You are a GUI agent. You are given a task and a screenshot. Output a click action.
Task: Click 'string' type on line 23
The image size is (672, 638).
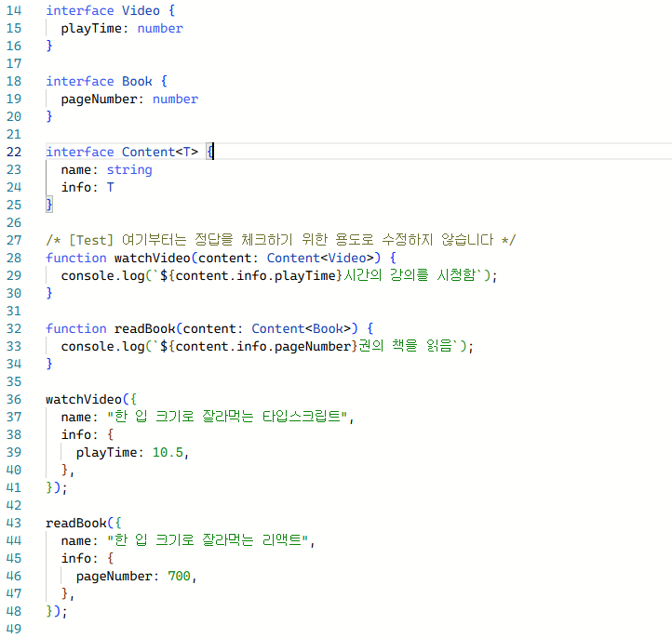pos(129,169)
